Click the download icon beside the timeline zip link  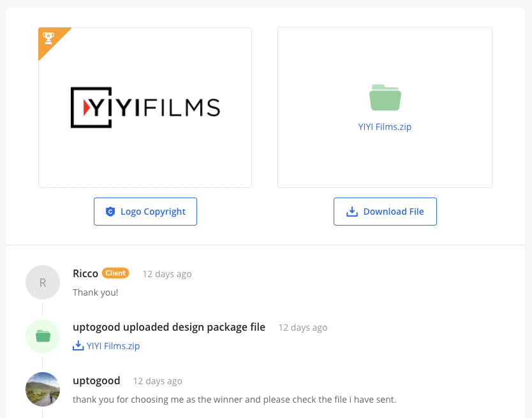point(78,346)
